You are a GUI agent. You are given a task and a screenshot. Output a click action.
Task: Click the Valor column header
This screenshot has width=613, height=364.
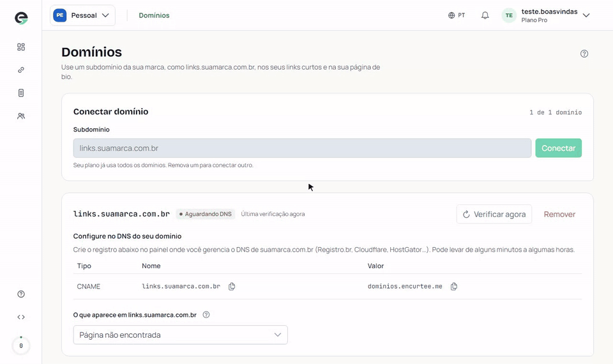(375, 266)
